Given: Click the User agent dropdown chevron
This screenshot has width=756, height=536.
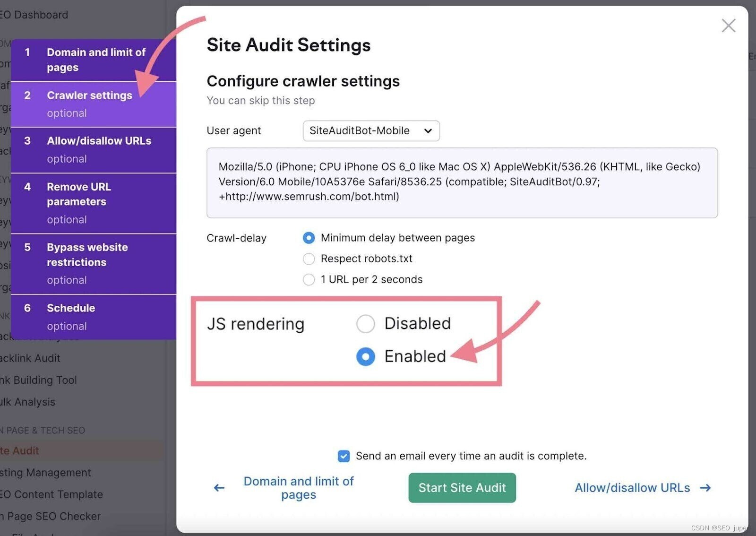Looking at the screenshot, I should pyautogui.click(x=428, y=131).
